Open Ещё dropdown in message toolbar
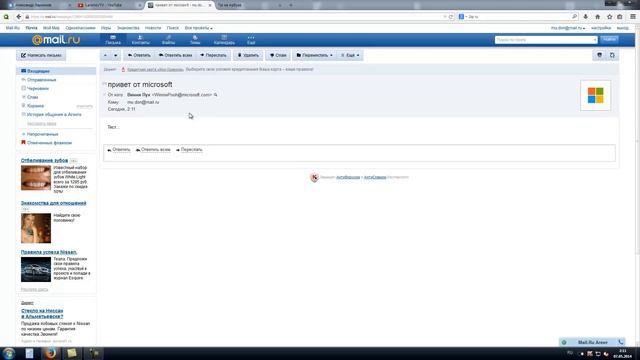640x360 pixels. 350,55
